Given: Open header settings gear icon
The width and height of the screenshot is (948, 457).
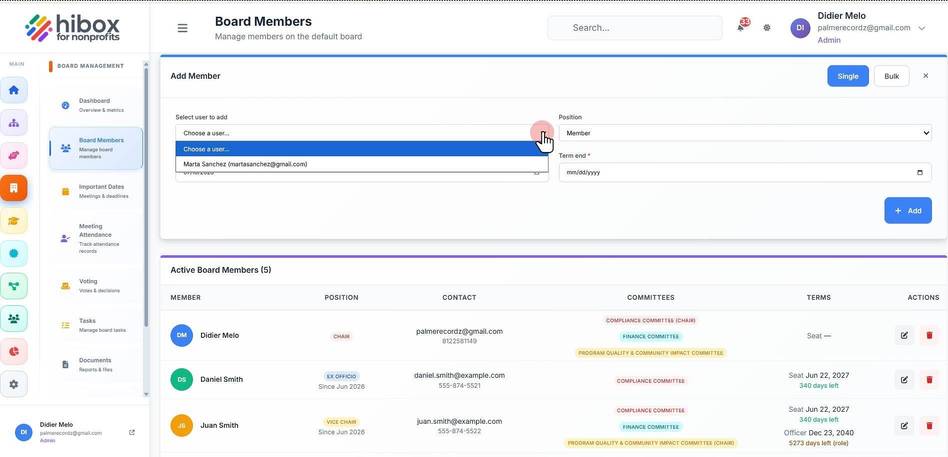Looking at the screenshot, I should (x=767, y=28).
